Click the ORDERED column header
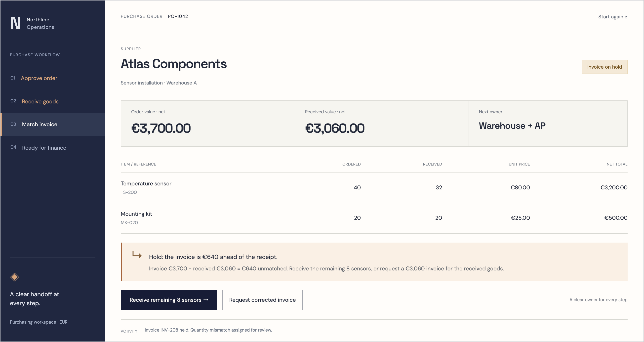This screenshot has width=644, height=342. point(351,164)
